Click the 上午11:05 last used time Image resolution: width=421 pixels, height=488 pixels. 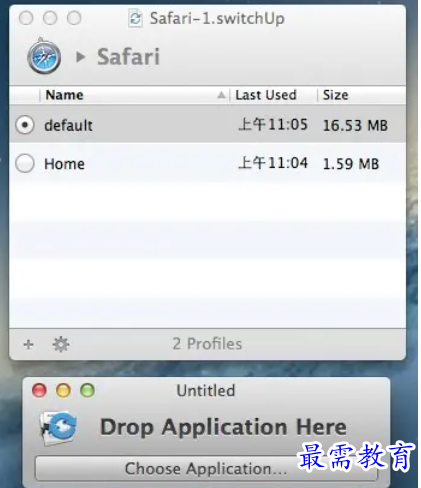click(x=273, y=125)
